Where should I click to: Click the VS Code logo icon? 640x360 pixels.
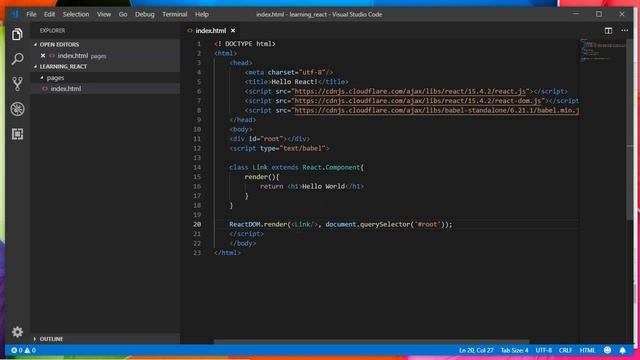(x=15, y=14)
